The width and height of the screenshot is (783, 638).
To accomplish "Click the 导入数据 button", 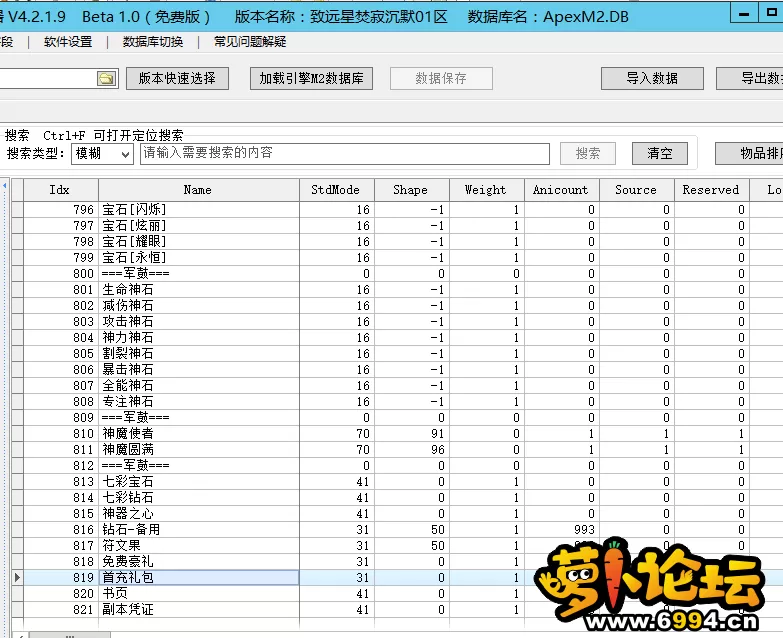I will [x=652, y=78].
